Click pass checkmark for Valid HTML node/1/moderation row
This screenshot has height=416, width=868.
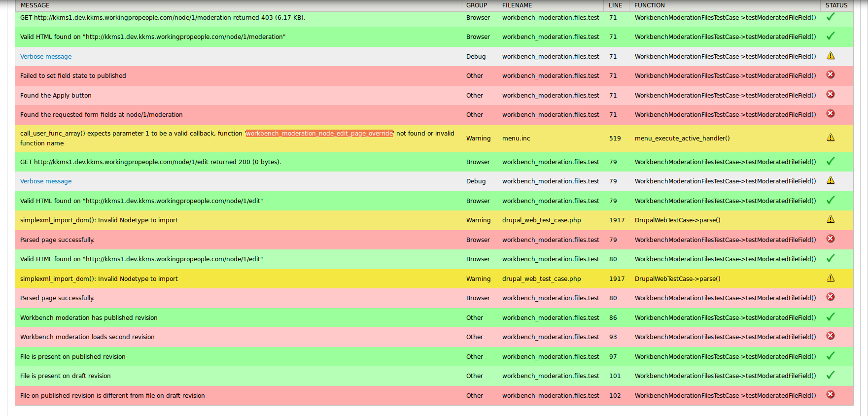tap(831, 36)
